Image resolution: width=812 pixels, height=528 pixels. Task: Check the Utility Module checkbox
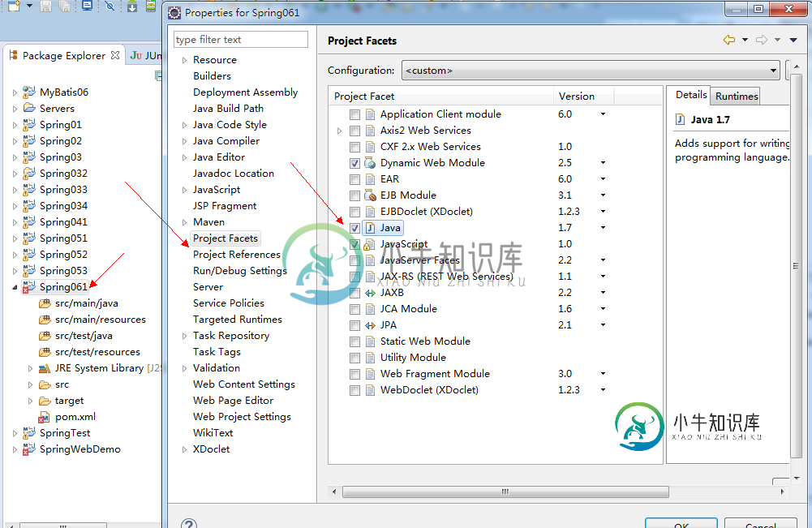354,358
